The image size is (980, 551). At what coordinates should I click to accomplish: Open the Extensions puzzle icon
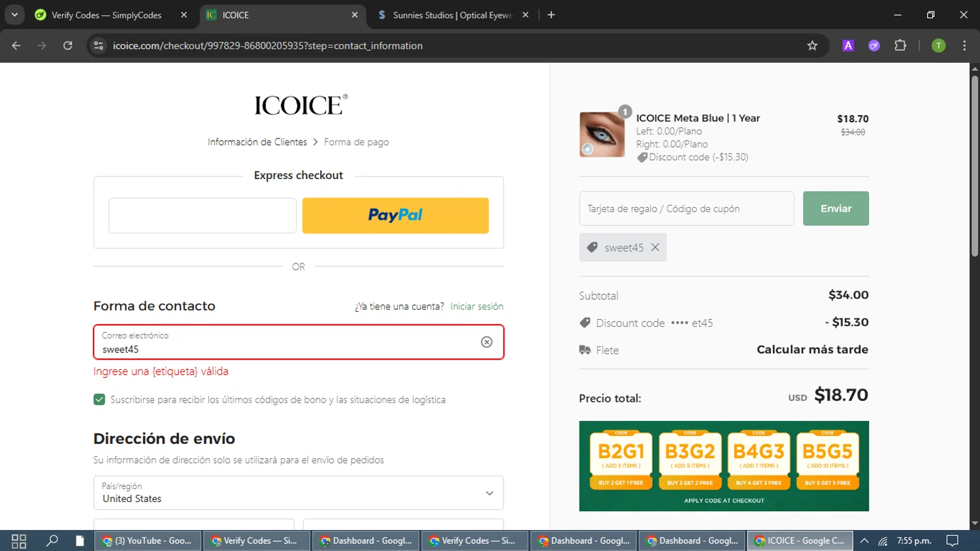(x=900, y=45)
